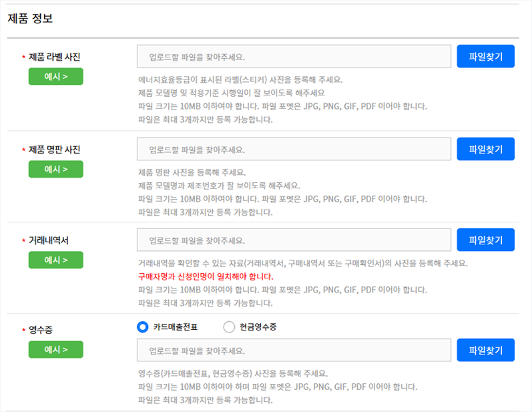Click the 제품 명판 사진 file input field

pyautogui.click(x=294, y=149)
